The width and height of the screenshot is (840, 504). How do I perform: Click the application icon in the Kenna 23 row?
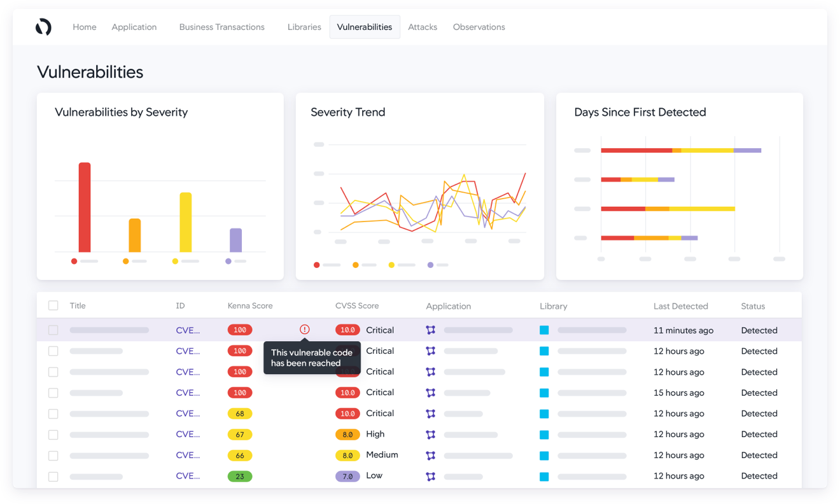point(431,476)
